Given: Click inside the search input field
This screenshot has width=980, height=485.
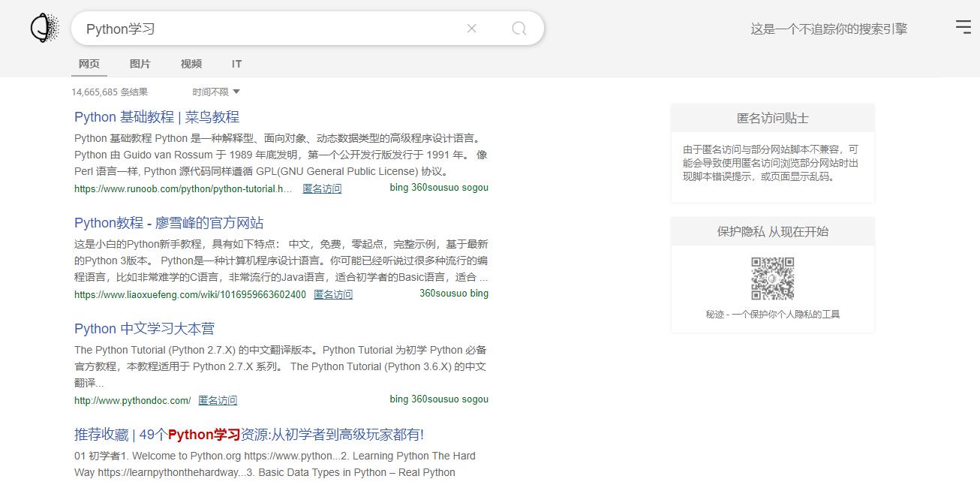Looking at the screenshot, I should [263, 28].
